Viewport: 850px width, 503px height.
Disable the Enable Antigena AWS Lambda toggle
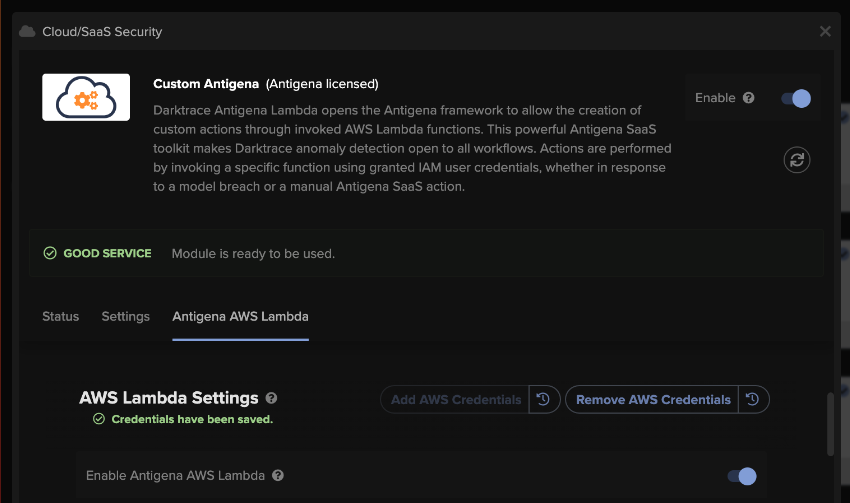click(742, 476)
